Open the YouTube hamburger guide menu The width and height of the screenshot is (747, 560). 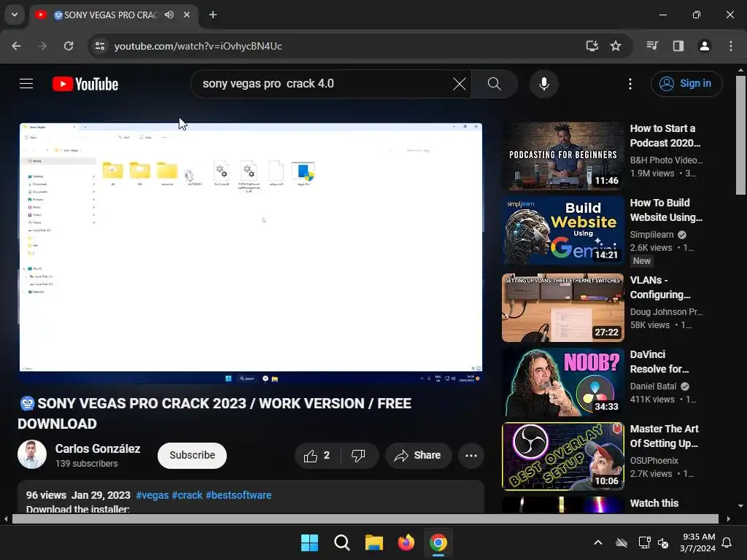pyautogui.click(x=26, y=84)
